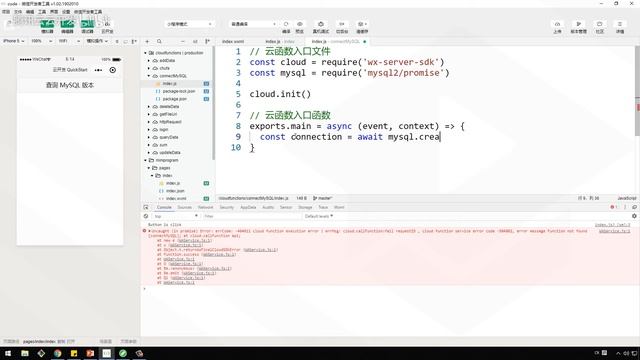
Task: Collapse the cloudfunctions root folder
Action: (145, 53)
